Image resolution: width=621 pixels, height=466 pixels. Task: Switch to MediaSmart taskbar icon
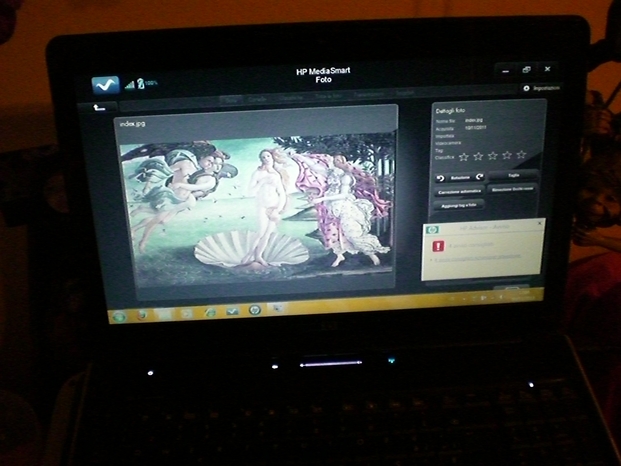tap(232, 311)
